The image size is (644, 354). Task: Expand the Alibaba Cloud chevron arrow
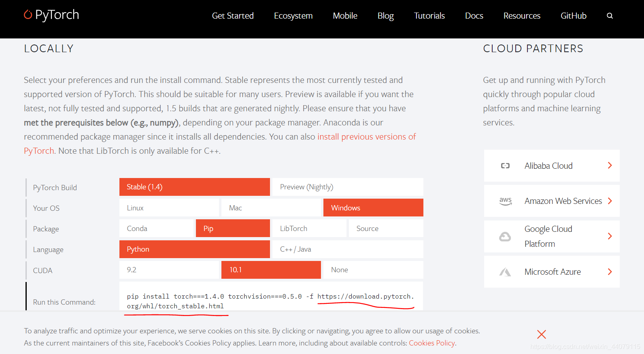click(x=610, y=165)
